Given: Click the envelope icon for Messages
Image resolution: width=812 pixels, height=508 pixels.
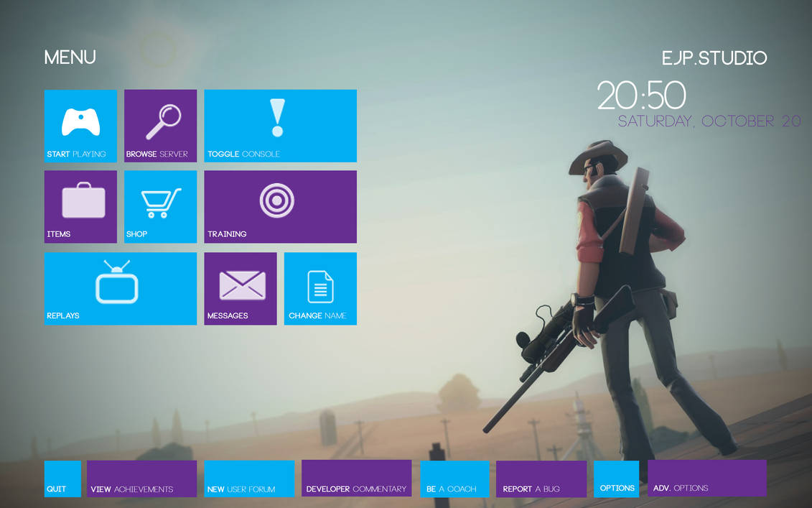Looking at the screenshot, I should (x=243, y=286).
